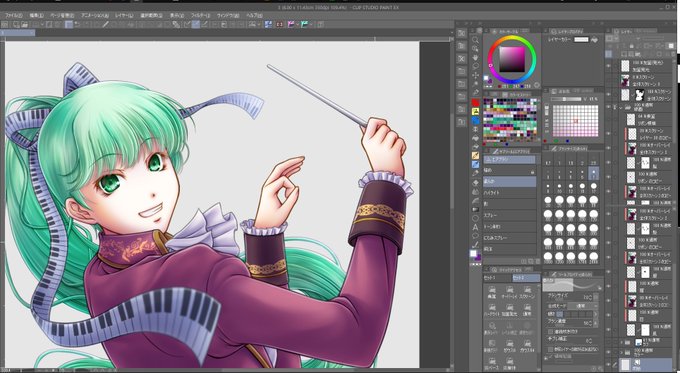The width and height of the screenshot is (680, 373).
Task: Select the Hand move-canvas tool
Action: click(475, 57)
